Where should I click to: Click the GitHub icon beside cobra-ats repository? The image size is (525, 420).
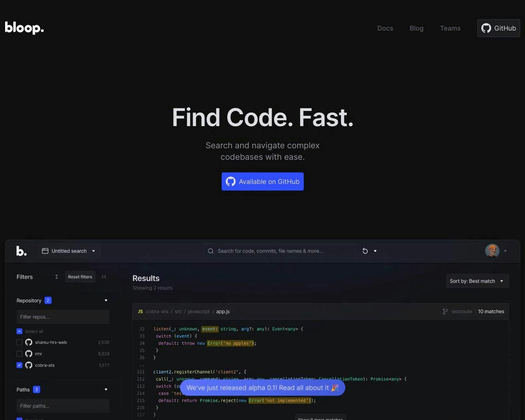(28, 365)
